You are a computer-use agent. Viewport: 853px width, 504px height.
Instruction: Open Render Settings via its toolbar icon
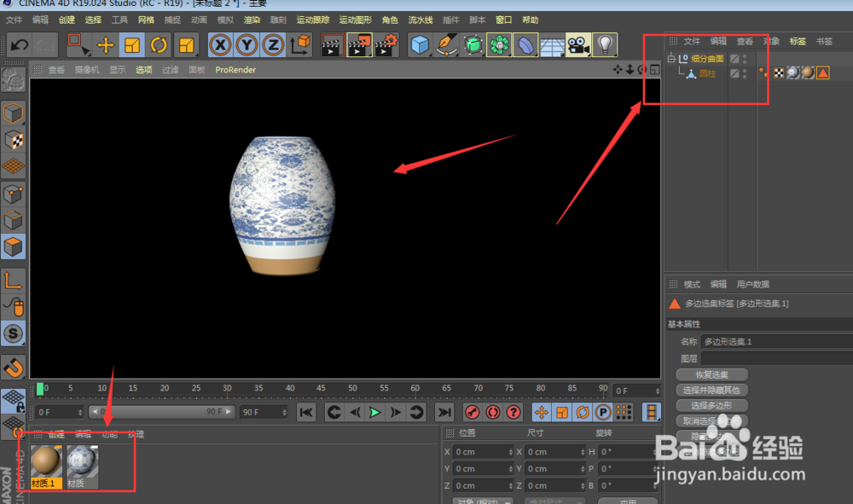(387, 44)
